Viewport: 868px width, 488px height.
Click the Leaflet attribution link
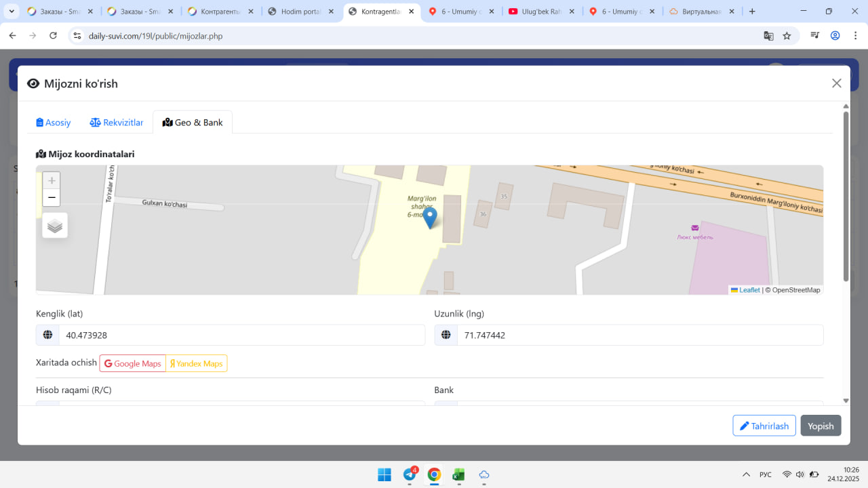[x=745, y=290]
